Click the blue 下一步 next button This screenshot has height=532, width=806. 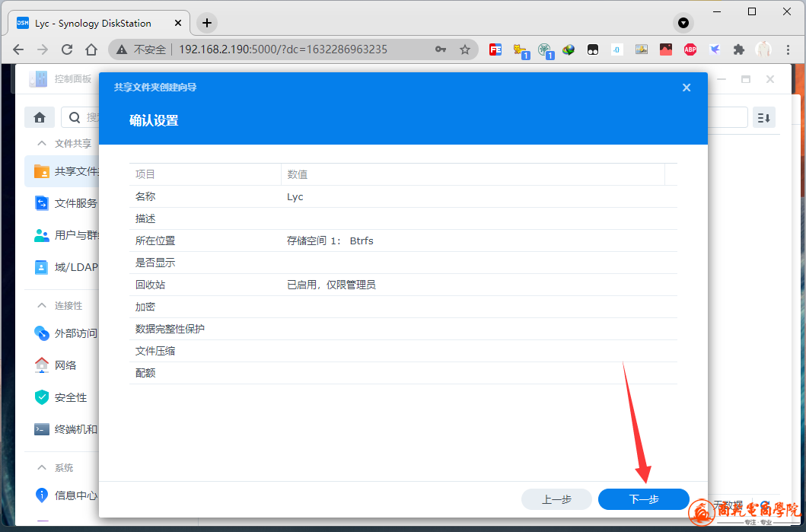click(x=643, y=499)
